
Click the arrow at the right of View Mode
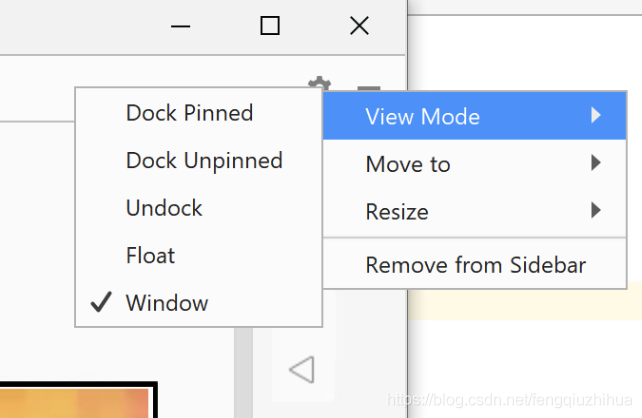(596, 116)
